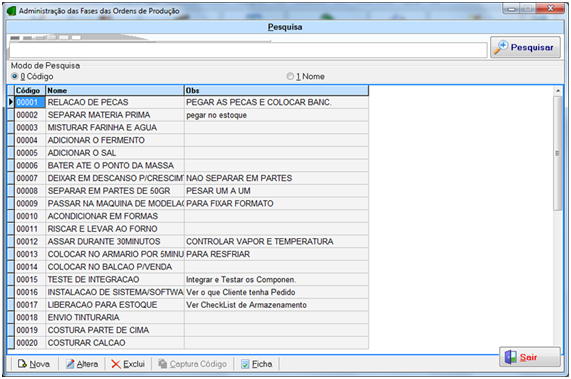
Task: Click the Nome column header
Action: click(x=115, y=90)
